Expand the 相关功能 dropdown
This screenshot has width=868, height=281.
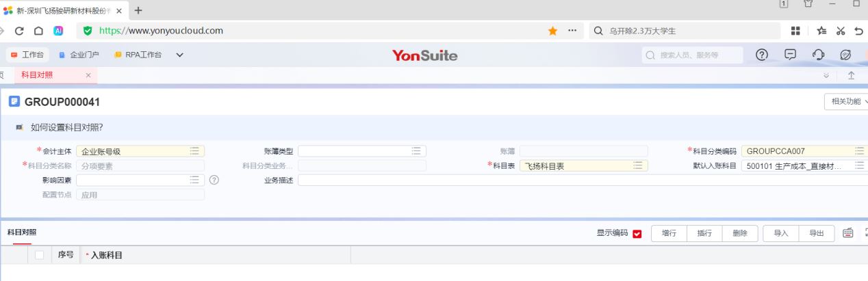[x=847, y=102]
